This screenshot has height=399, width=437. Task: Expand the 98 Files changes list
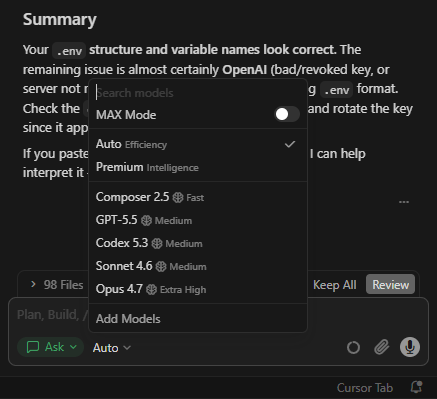(x=56, y=285)
